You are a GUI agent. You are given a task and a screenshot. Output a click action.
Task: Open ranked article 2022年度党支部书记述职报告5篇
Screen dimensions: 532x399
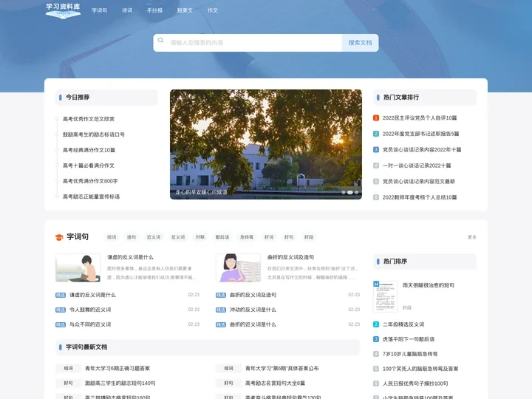coord(420,134)
